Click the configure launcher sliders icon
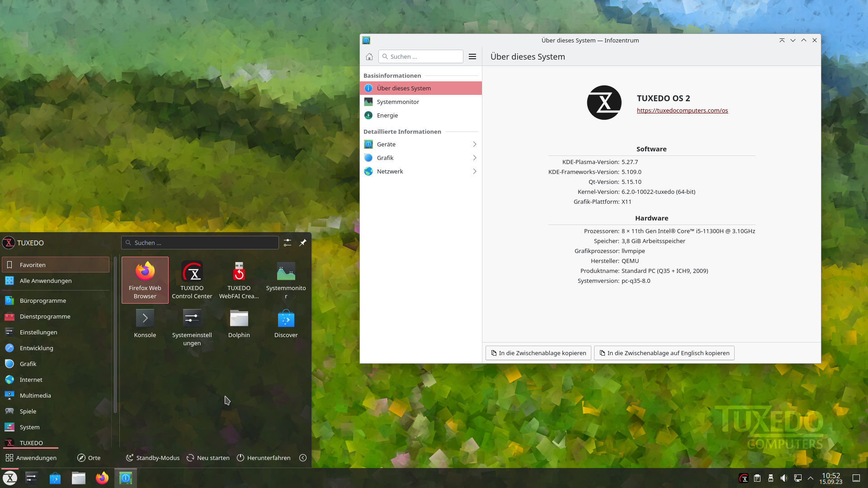Viewport: 868px width, 488px height. point(288,243)
